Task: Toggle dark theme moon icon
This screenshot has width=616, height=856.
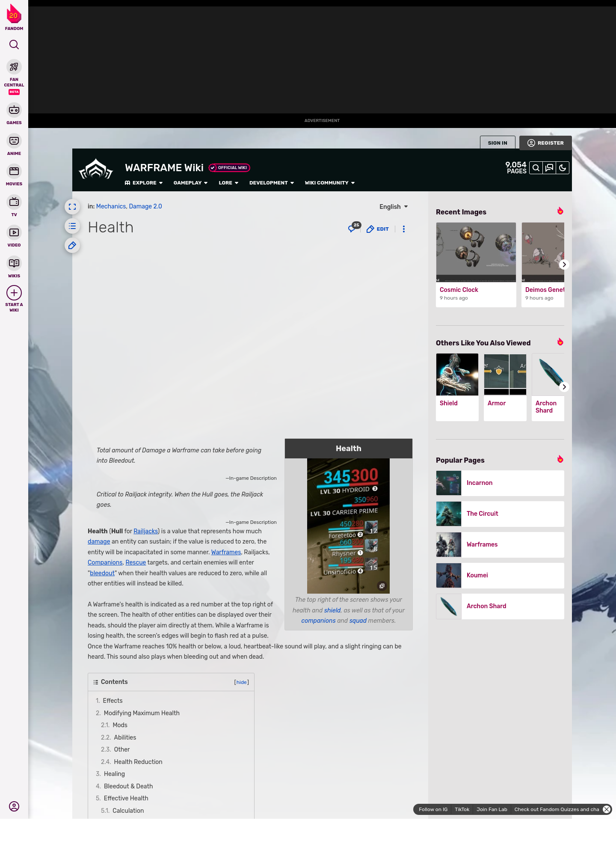Action: click(x=563, y=168)
